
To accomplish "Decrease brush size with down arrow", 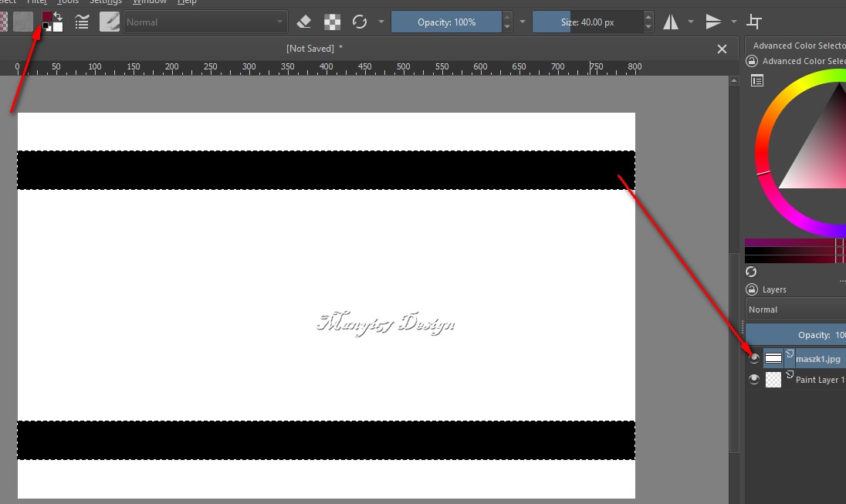I will 648,28.
